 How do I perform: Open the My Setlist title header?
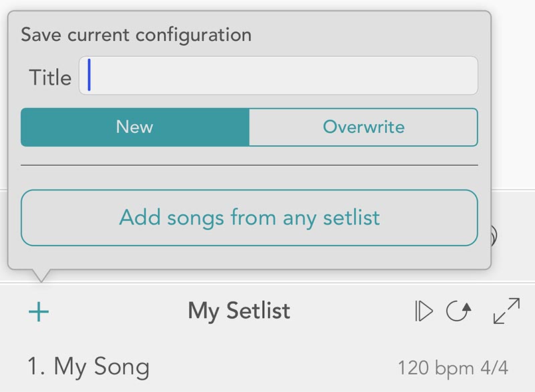[x=239, y=311]
